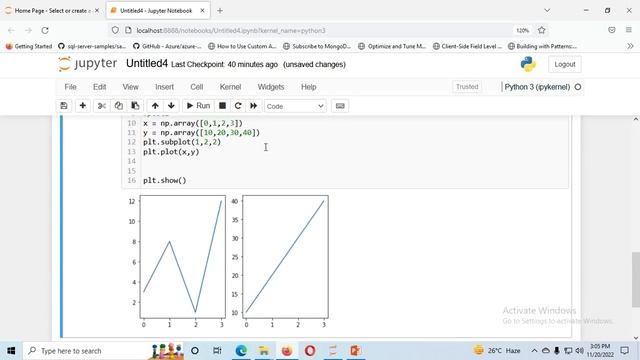640x360 pixels.
Task: Open Client-Side Field Level bookmark
Action: click(x=468, y=46)
